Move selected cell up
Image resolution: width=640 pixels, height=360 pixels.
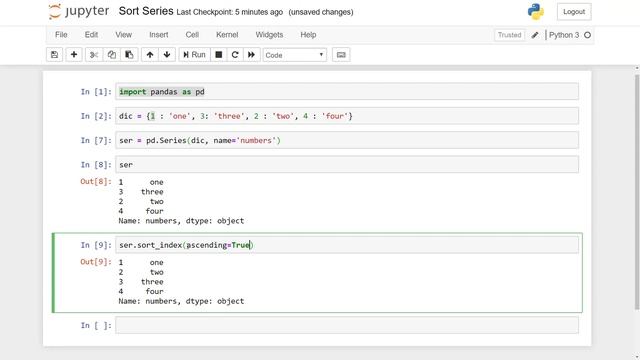click(x=150, y=55)
